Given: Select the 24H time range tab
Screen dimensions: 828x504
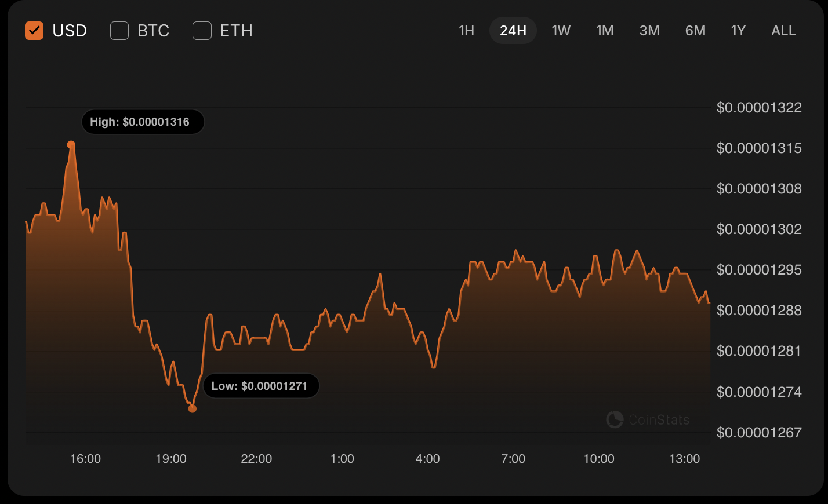Looking at the screenshot, I should coord(513,31).
